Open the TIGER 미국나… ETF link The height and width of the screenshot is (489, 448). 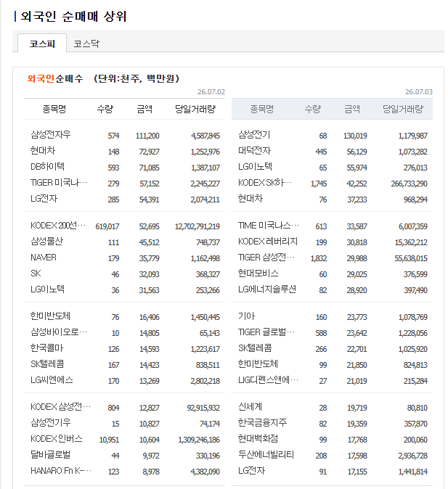click(59, 182)
